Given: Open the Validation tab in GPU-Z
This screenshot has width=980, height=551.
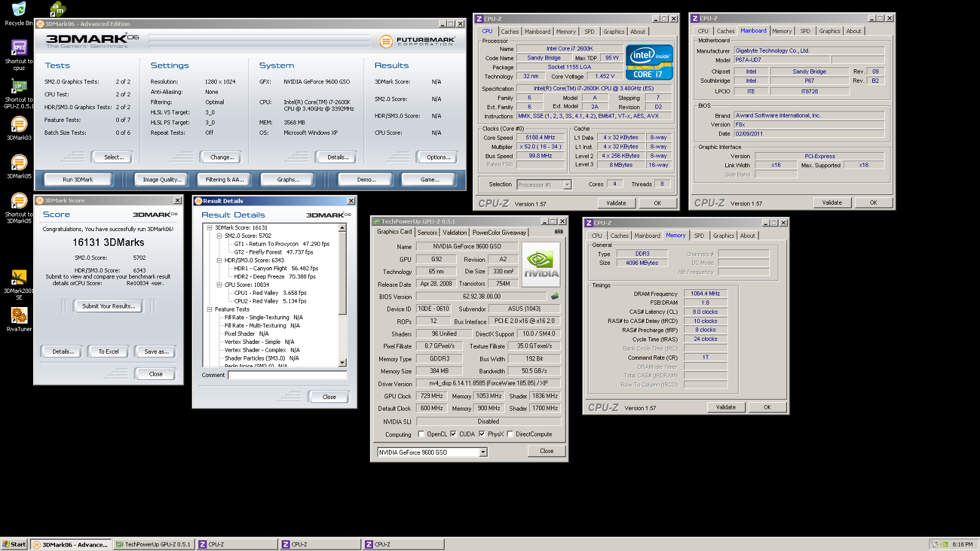Looking at the screenshot, I should click(454, 232).
